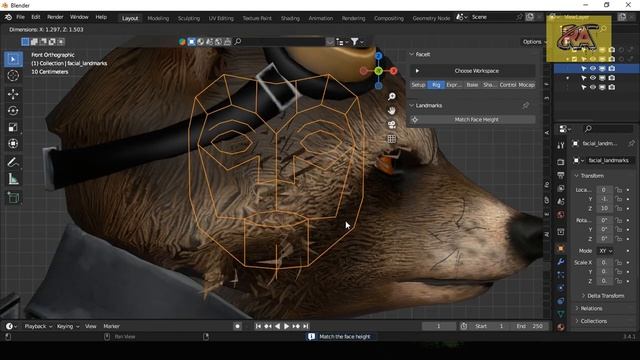
Task: Lock the Rotation Z value
Action: click(x=619, y=239)
